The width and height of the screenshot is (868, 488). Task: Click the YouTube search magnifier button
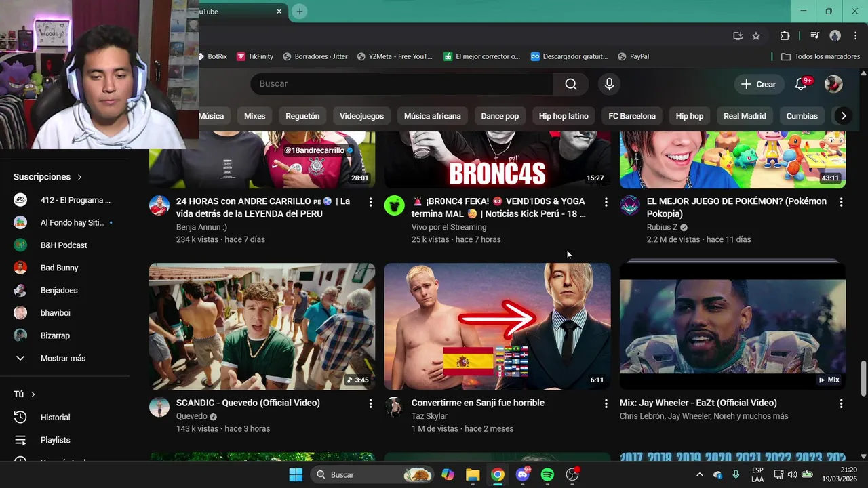571,84
